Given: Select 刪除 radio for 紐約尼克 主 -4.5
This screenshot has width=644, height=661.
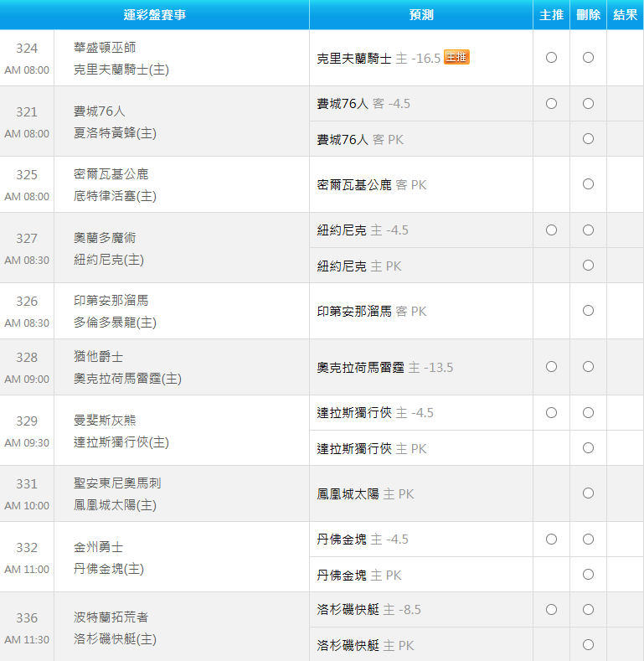Looking at the screenshot, I should click(x=588, y=230).
